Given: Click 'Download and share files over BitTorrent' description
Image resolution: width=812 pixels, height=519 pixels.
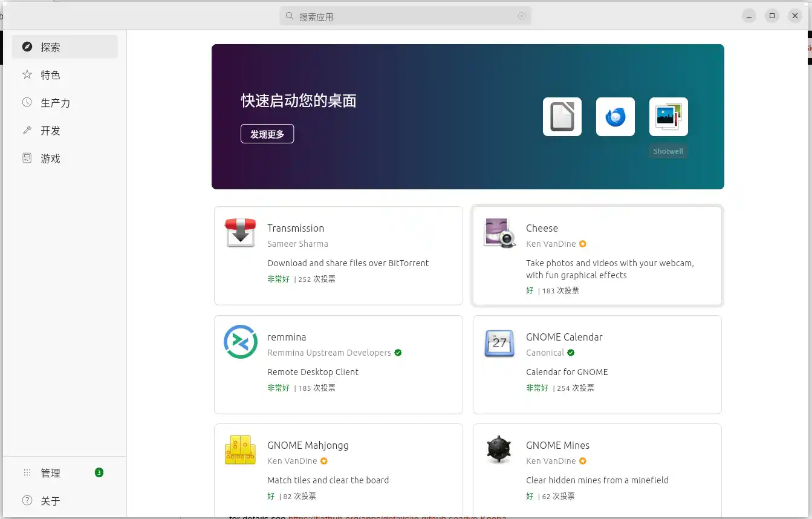Looking at the screenshot, I should pyautogui.click(x=348, y=263).
